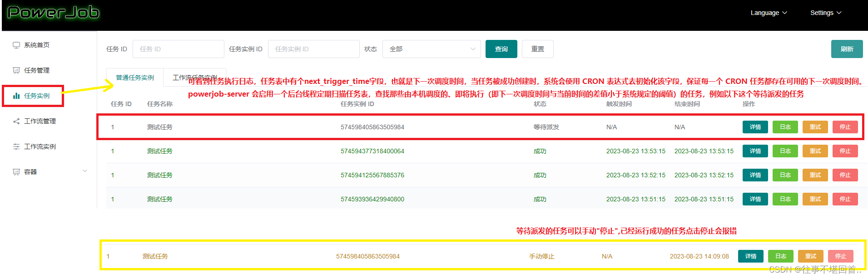868x278 pixels.
Task: Open 任务实例 in the sidebar
Action: [x=37, y=96]
